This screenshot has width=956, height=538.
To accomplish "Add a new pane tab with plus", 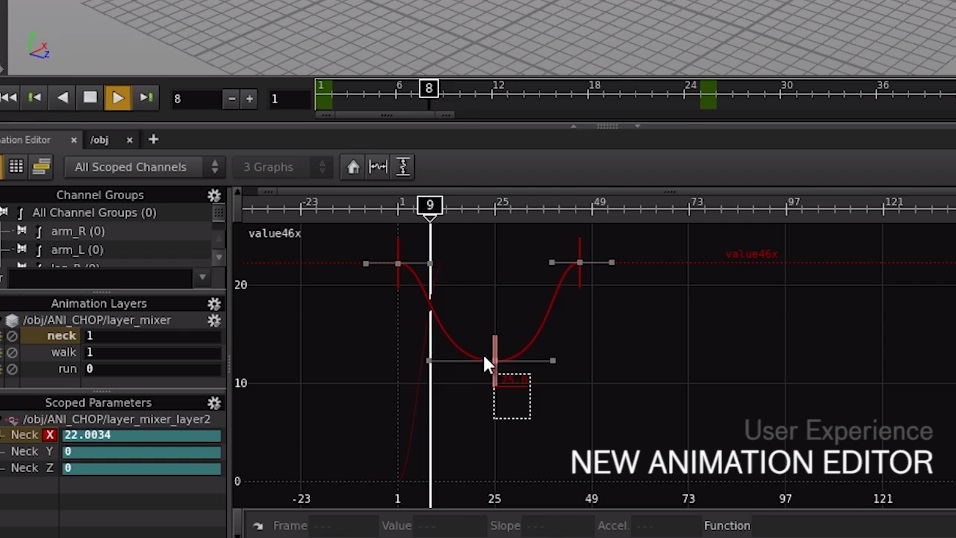I will 153,140.
